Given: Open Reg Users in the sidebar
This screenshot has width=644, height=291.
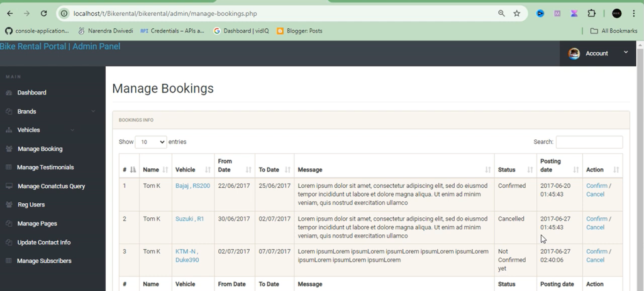Looking at the screenshot, I should tap(31, 205).
